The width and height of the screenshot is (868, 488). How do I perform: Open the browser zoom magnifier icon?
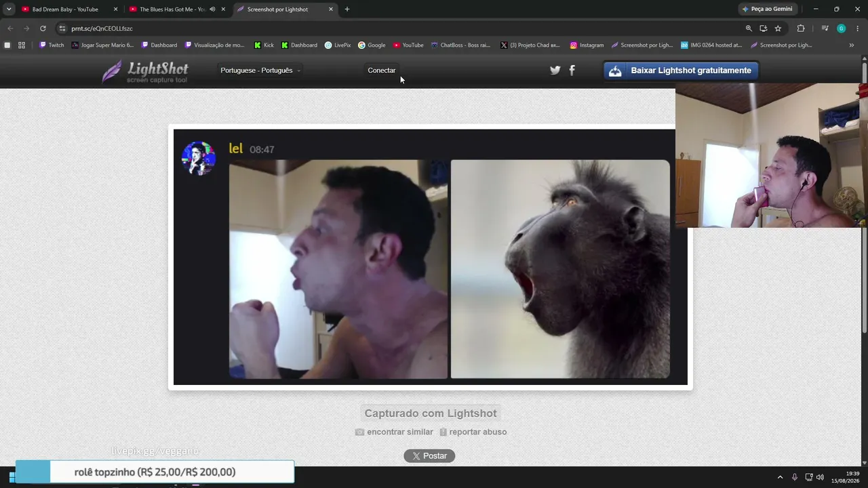click(x=749, y=28)
